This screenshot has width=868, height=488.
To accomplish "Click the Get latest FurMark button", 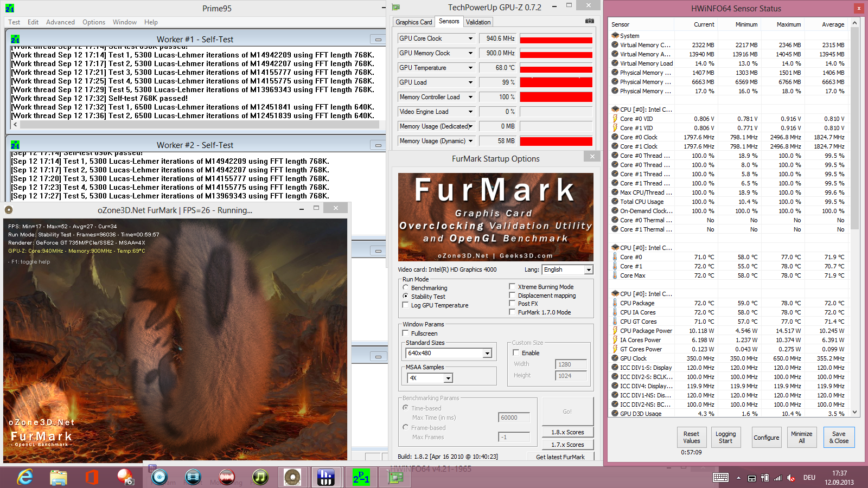I will pos(560,457).
